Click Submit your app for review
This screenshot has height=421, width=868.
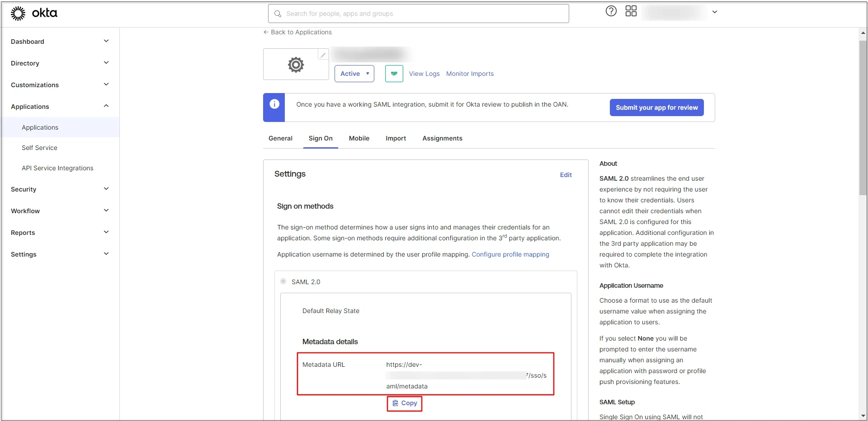pos(656,108)
